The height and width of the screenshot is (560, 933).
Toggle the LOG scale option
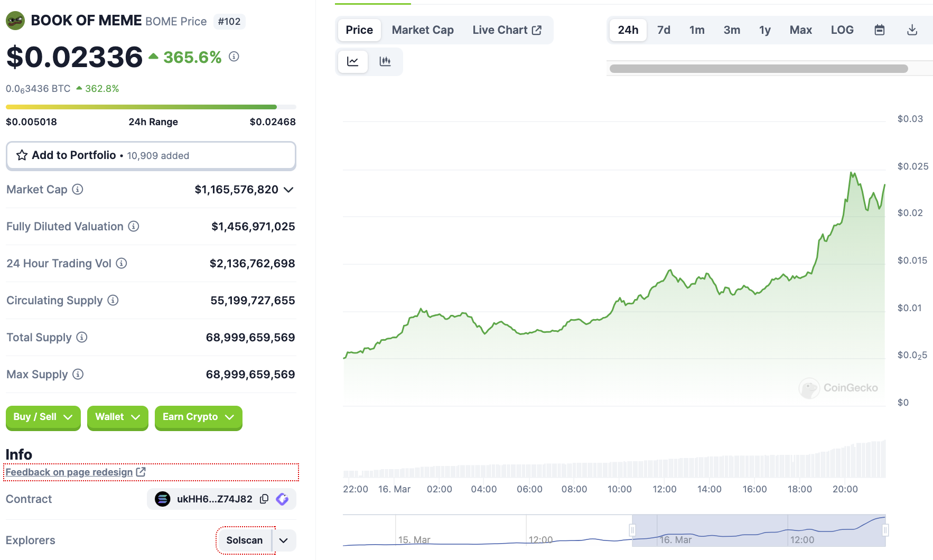coord(842,30)
